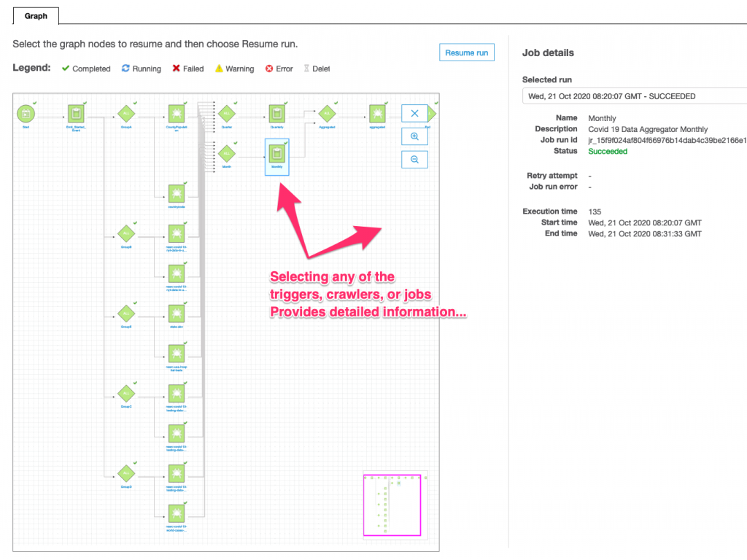This screenshot has height=560, width=747.
Task: Select the Month trigger diamond
Action: pyautogui.click(x=226, y=153)
